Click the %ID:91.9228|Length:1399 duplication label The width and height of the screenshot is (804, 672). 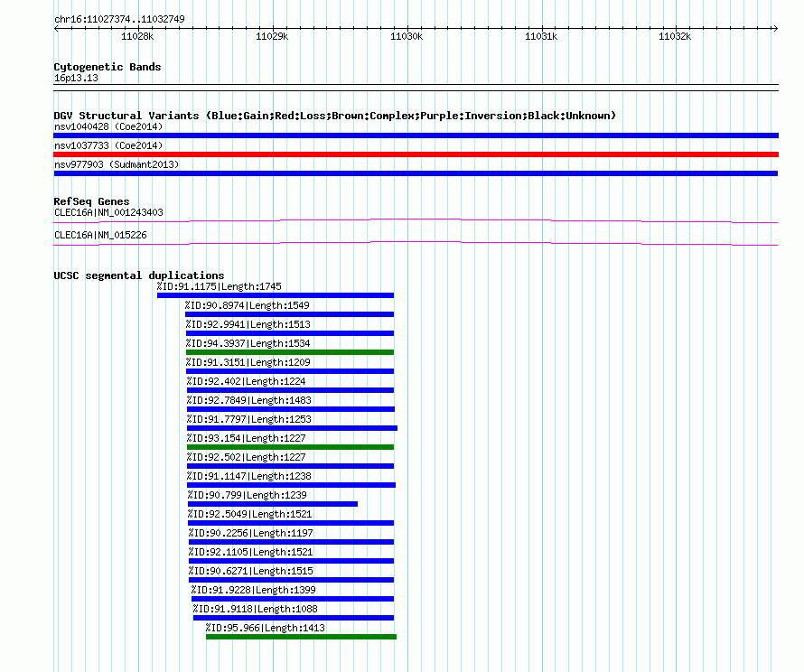click(x=253, y=590)
